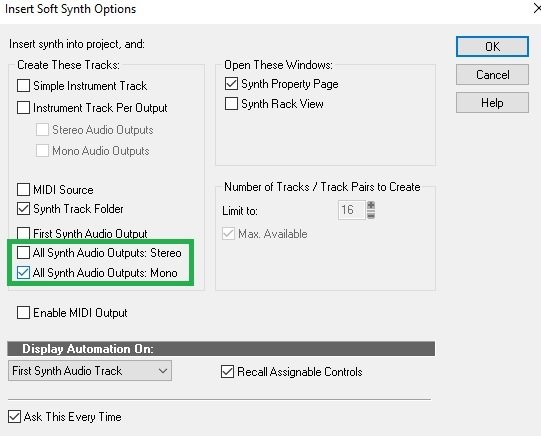Enable Simple Instrument Track checkbox
541x436 pixels.
point(23,86)
